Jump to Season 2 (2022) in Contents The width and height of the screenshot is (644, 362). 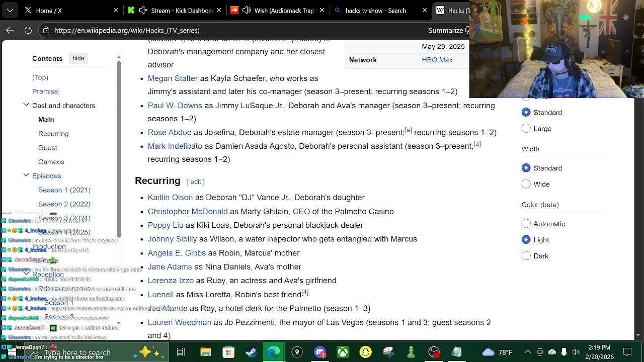pos(64,204)
